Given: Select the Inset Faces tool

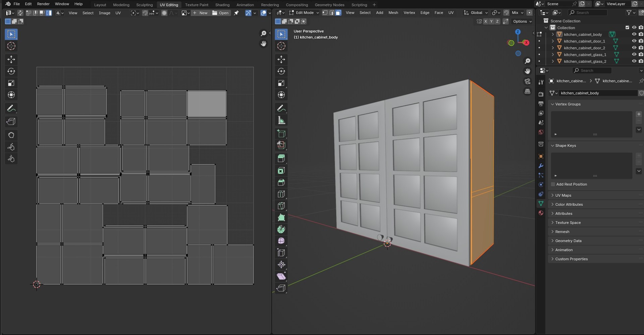Looking at the screenshot, I should [x=281, y=171].
